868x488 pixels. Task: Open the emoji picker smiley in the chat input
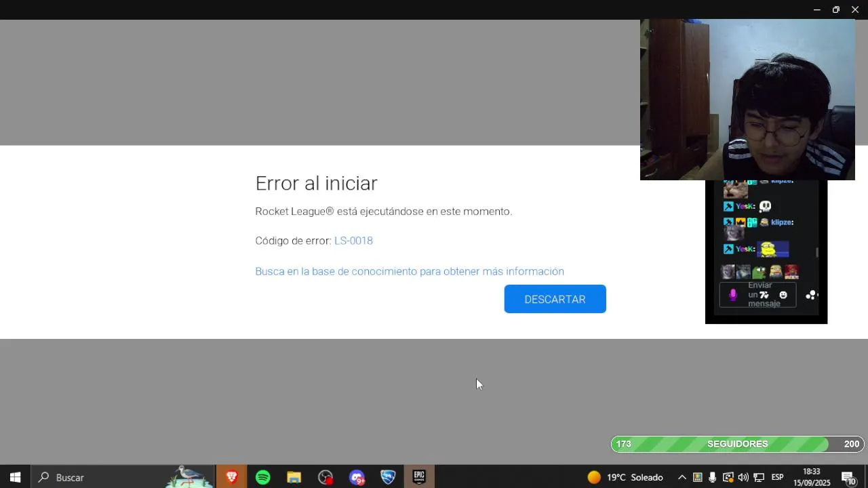pos(783,295)
